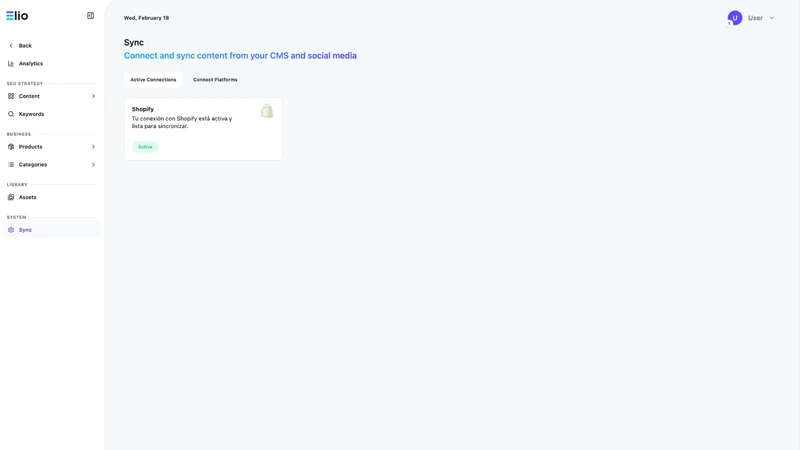Screen dimensions: 800x450
Task: Expand the Categories submenu chevron
Action: tap(93, 164)
